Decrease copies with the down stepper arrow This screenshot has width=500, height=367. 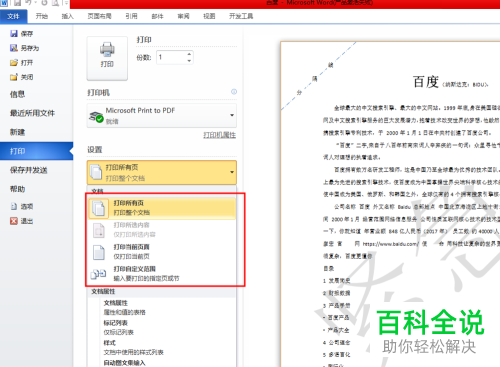pos(189,61)
